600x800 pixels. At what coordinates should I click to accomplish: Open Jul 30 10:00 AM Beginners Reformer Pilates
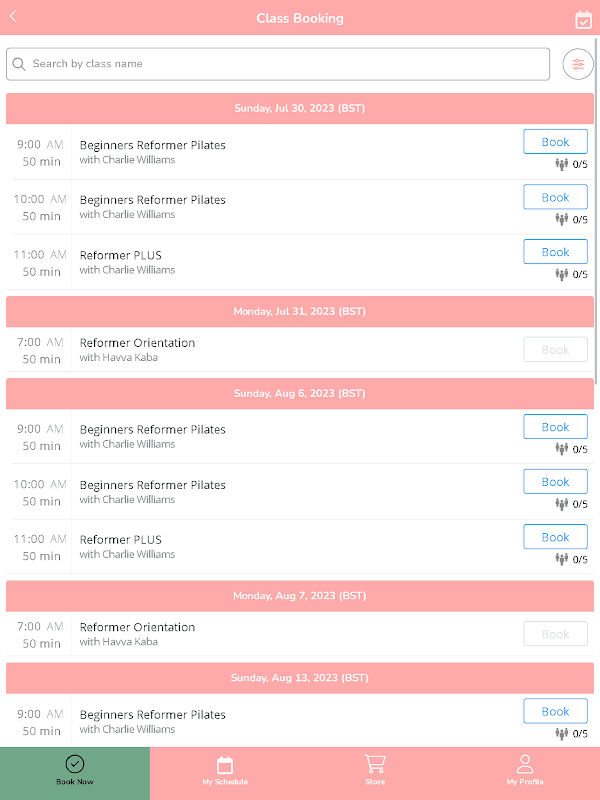click(152, 200)
